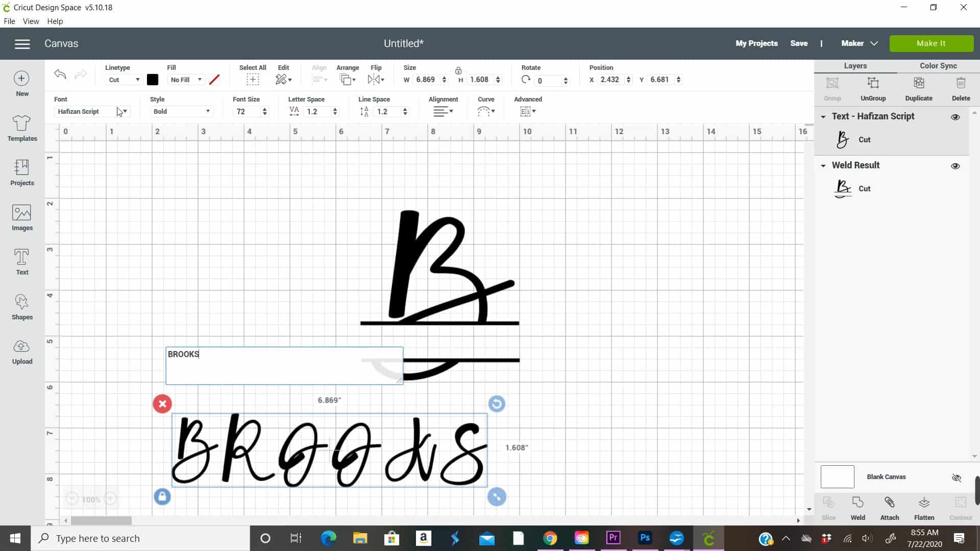Open the hamburger main menu
980x551 pixels.
point(22,44)
